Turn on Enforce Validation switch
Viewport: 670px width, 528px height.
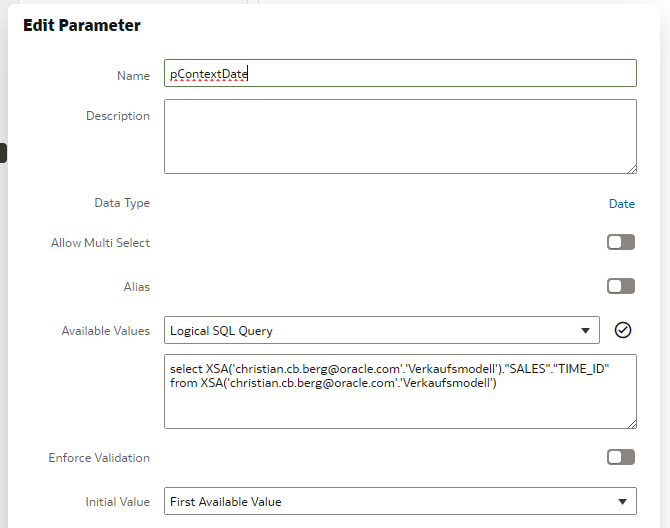point(621,457)
